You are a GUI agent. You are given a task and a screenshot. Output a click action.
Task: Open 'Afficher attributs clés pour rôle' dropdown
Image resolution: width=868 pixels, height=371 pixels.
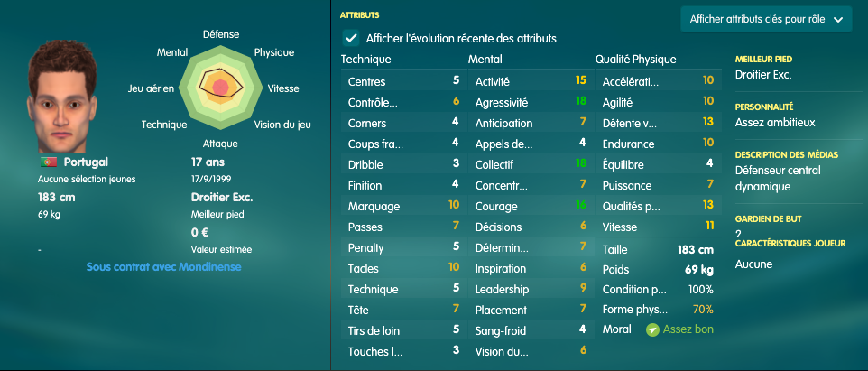point(766,19)
